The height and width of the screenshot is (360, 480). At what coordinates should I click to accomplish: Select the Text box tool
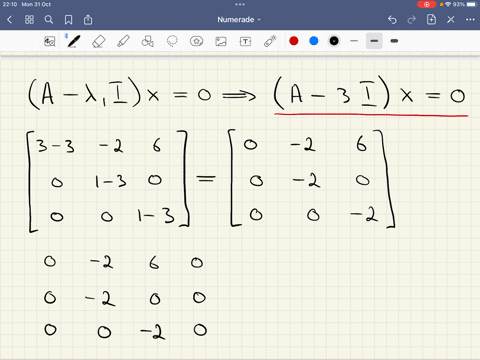click(x=245, y=41)
